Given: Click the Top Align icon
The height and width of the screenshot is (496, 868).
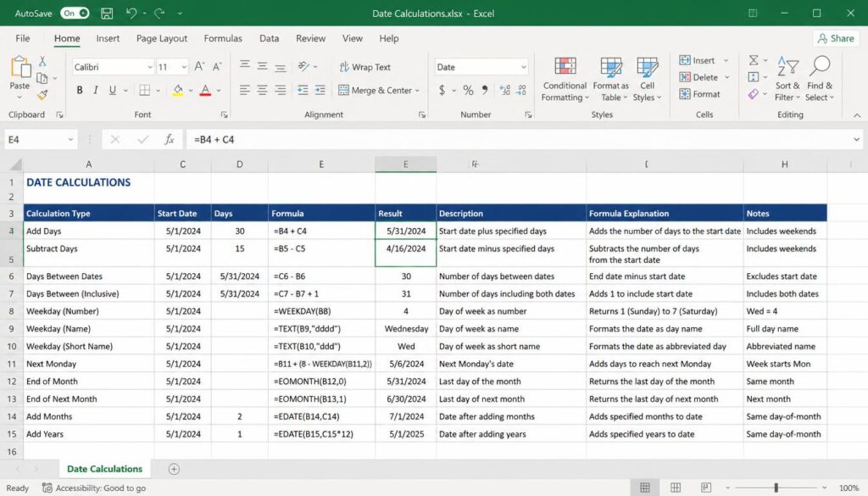Looking at the screenshot, I should click(x=245, y=66).
